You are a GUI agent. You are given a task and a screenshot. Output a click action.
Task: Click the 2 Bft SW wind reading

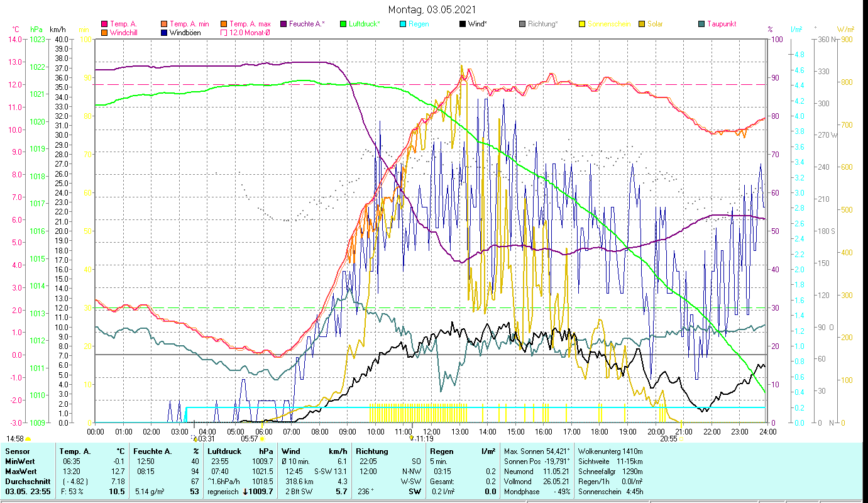point(298,492)
